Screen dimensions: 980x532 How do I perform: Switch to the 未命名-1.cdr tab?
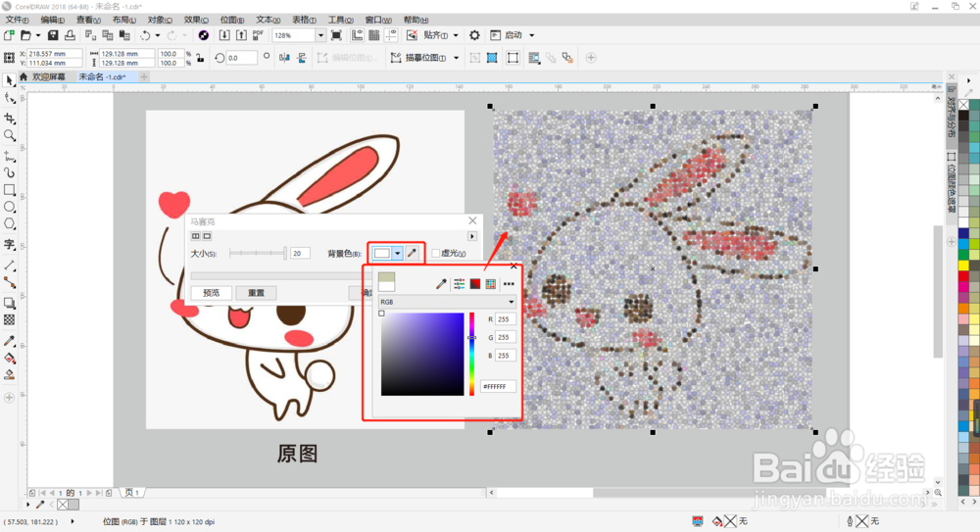[x=102, y=76]
